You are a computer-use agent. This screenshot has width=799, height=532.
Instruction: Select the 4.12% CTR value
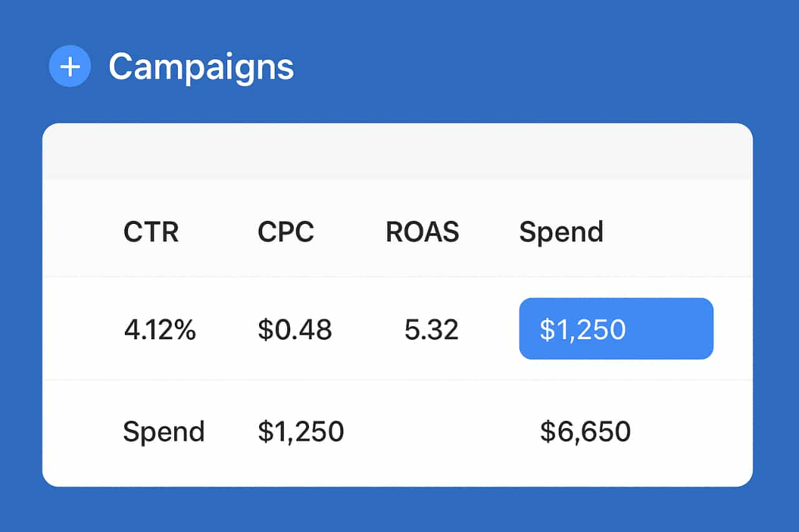[x=161, y=329]
